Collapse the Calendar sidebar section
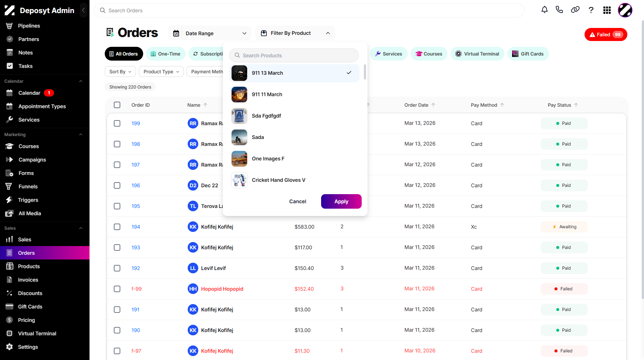 coord(81,81)
